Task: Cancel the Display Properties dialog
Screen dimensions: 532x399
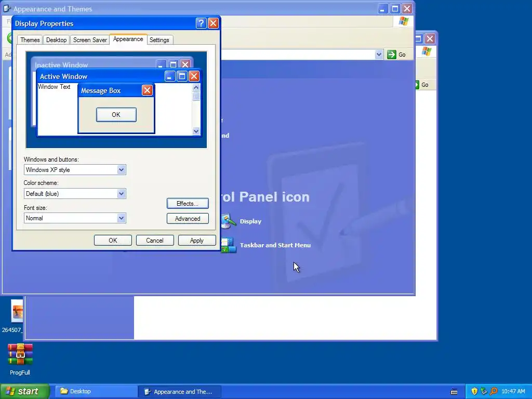Action: [155, 240]
